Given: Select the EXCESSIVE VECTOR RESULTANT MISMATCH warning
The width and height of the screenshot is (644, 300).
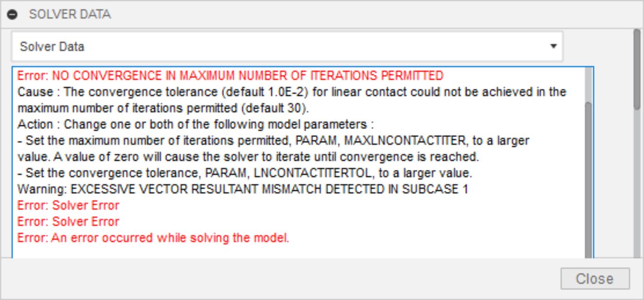Looking at the screenshot, I should point(243,189).
